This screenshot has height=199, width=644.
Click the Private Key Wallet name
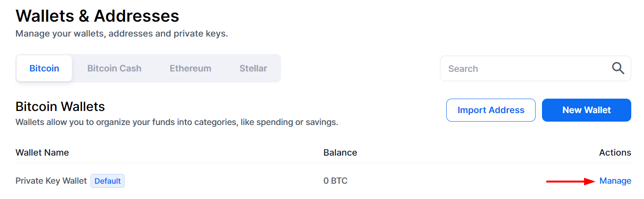point(51,181)
